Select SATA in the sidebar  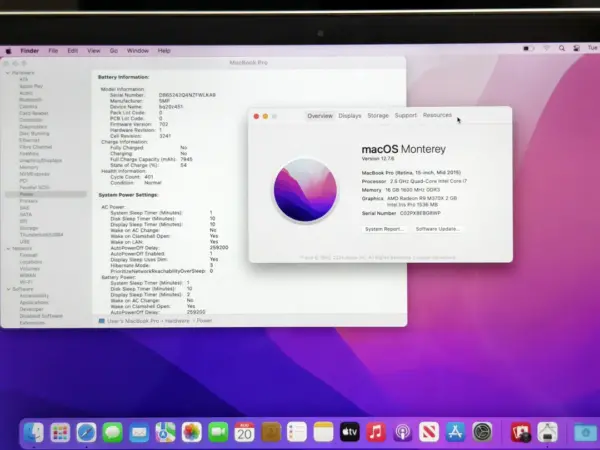pos(26,214)
